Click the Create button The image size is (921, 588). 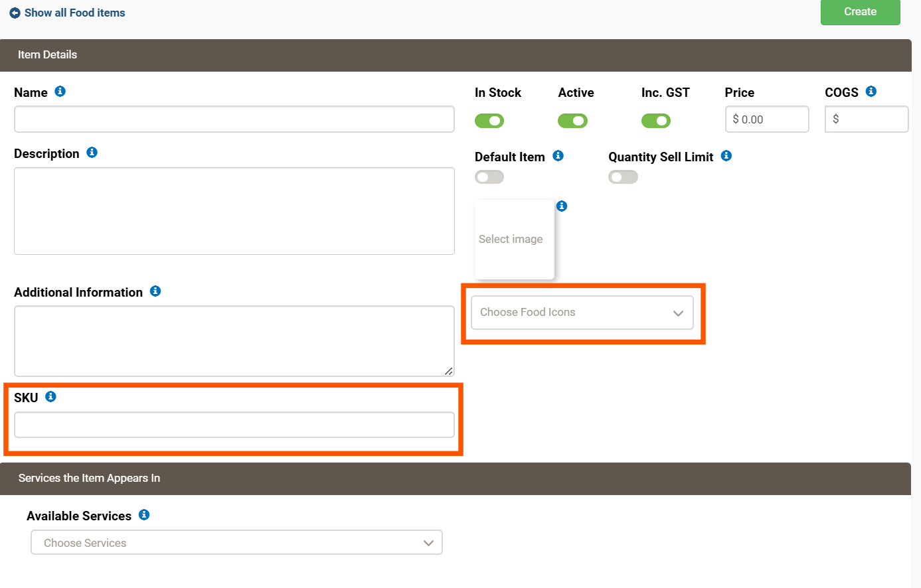pos(861,12)
